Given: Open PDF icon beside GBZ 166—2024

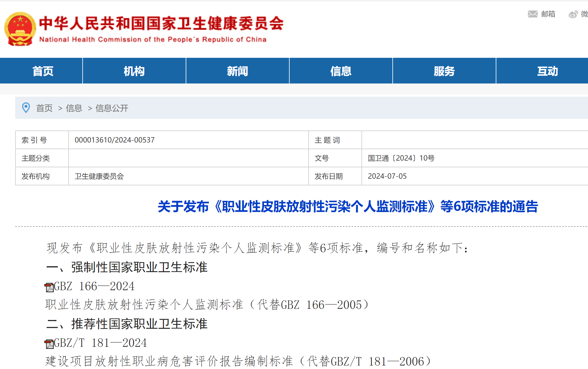Looking at the screenshot, I should tap(49, 287).
